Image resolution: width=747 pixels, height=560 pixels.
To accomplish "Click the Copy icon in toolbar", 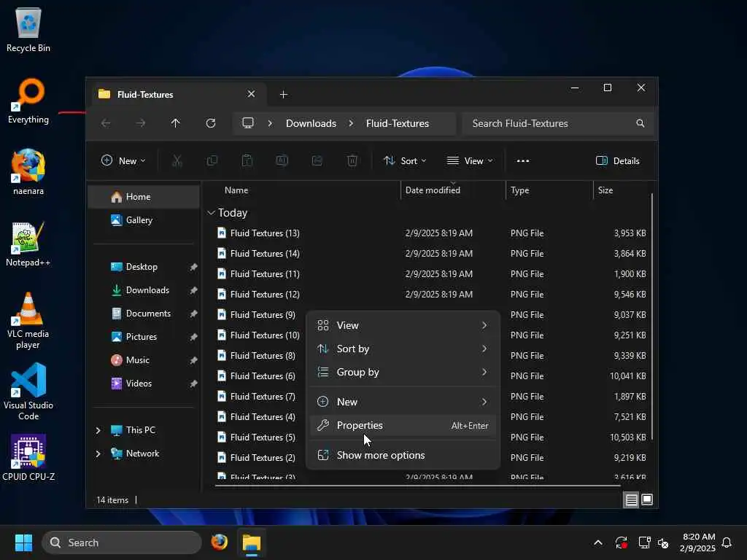I will pyautogui.click(x=212, y=161).
